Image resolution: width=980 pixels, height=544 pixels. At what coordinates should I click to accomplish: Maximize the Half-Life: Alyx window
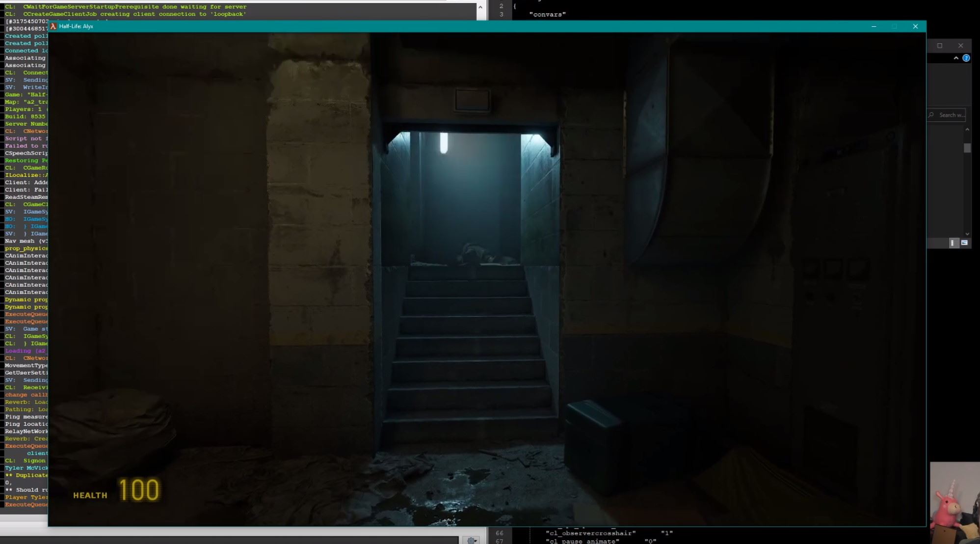tap(894, 27)
